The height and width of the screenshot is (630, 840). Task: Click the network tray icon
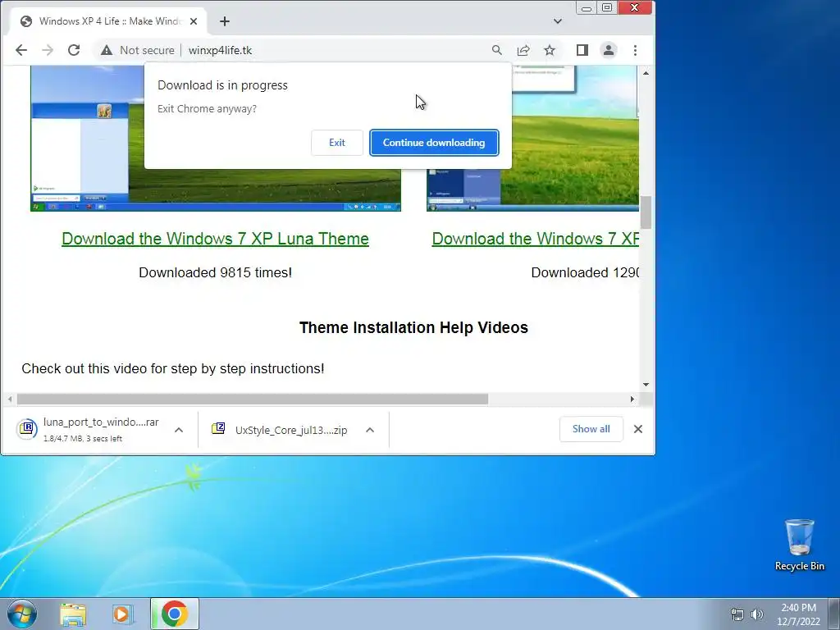737,614
